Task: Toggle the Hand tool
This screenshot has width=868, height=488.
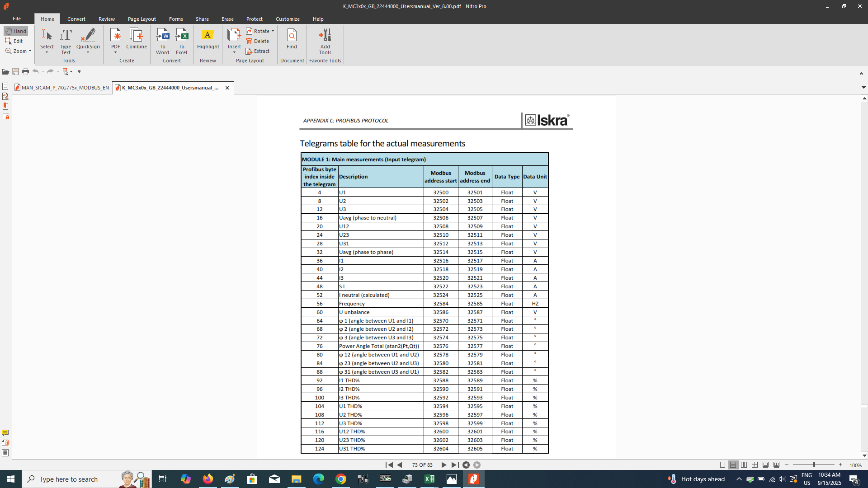Action: (x=16, y=31)
